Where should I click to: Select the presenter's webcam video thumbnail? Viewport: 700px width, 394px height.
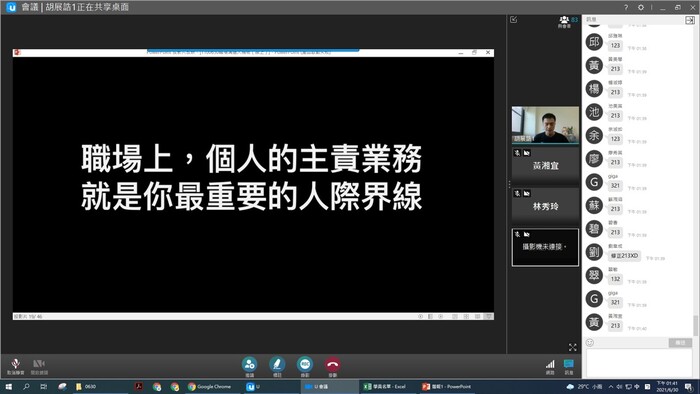coord(545,125)
